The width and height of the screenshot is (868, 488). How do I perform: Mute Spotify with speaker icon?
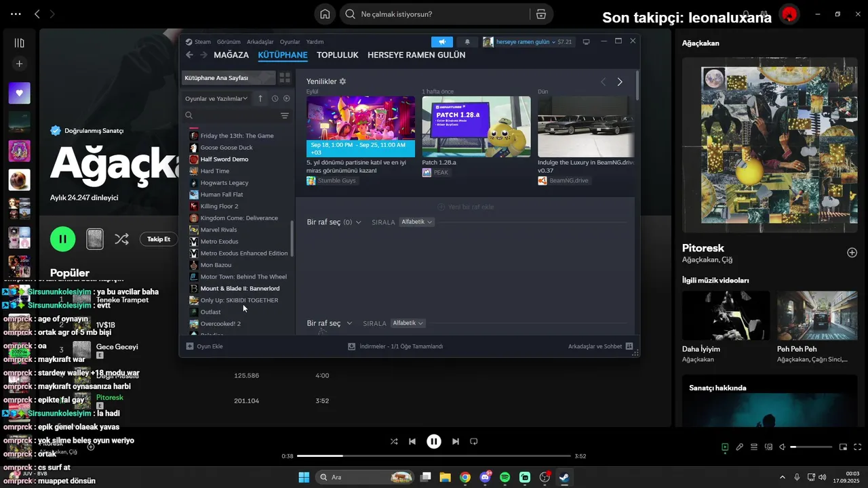(782, 447)
